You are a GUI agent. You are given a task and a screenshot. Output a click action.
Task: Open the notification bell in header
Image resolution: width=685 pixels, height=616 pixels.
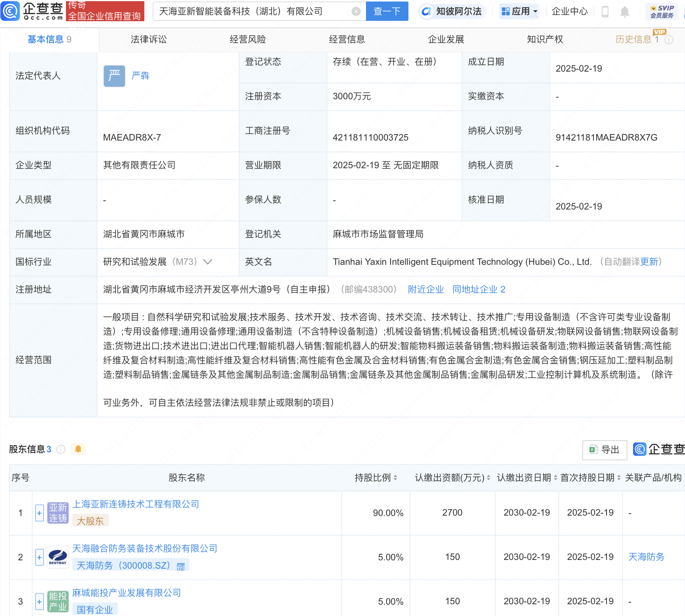click(624, 12)
